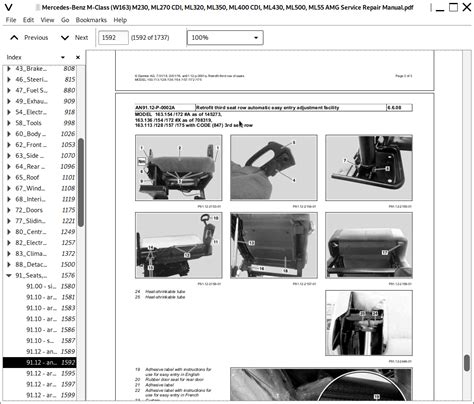Open index entry 91.10 on page 1583
Image resolution: width=474 pixels, height=404 pixels.
tap(40, 308)
